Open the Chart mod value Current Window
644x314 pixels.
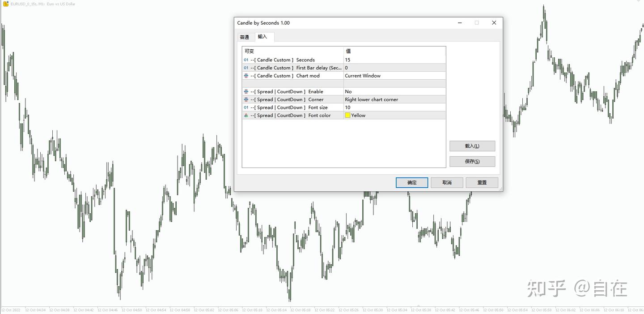pos(394,76)
